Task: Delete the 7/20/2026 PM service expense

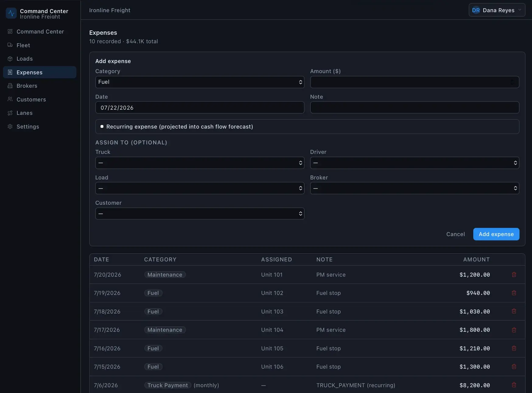Action: (514, 274)
